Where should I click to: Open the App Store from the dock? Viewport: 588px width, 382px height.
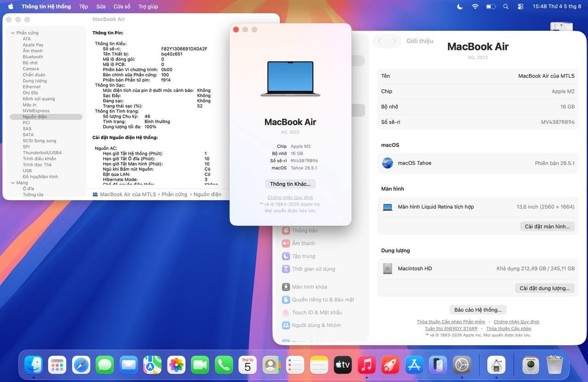414,365
